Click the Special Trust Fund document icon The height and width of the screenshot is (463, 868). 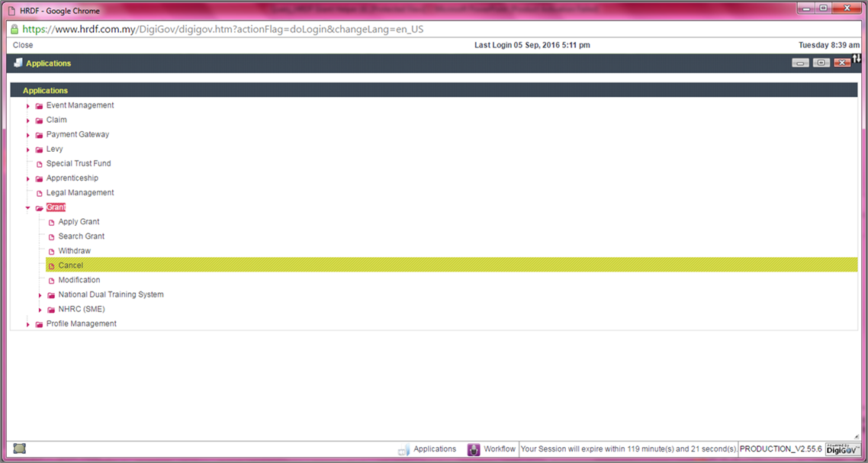pyautogui.click(x=40, y=164)
